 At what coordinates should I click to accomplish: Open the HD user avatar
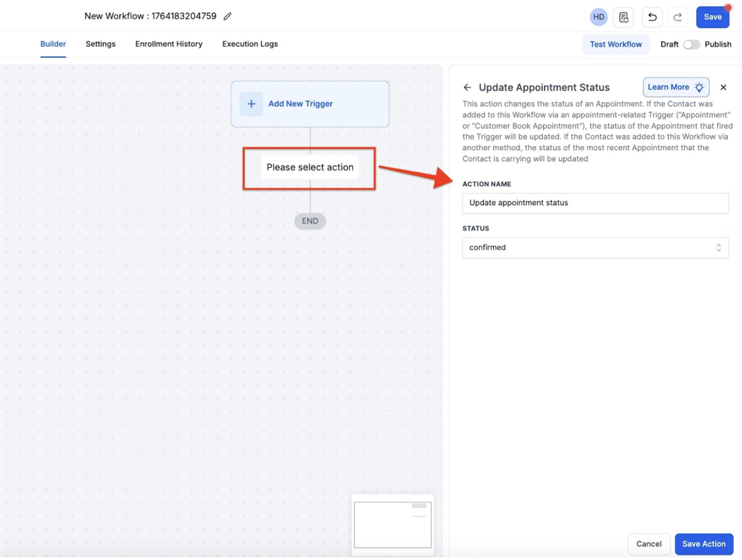tap(598, 17)
